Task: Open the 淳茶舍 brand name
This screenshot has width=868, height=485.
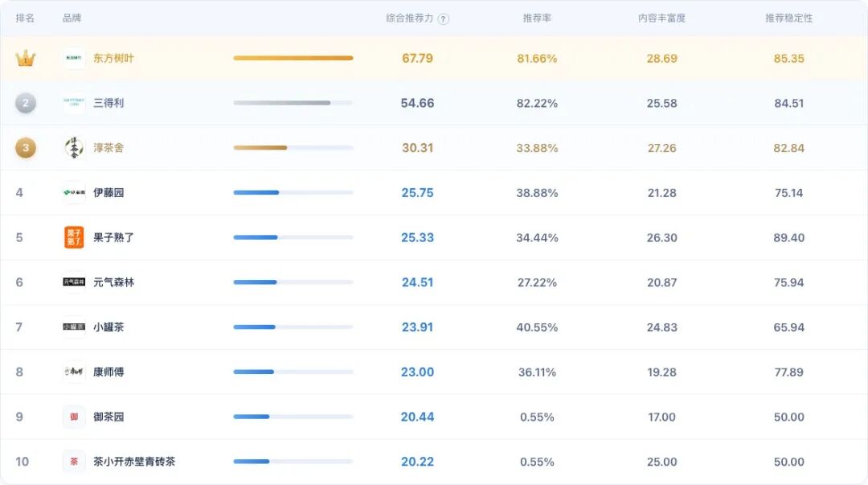Action: [108, 148]
